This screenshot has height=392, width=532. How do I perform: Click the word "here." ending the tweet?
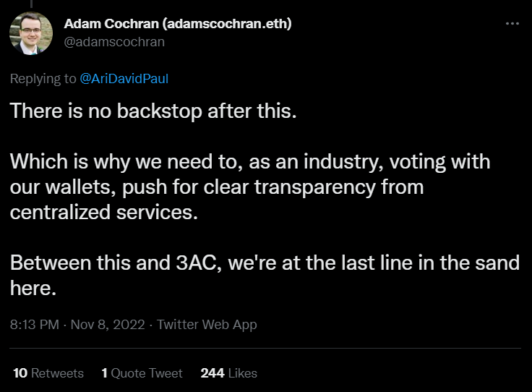33,288
